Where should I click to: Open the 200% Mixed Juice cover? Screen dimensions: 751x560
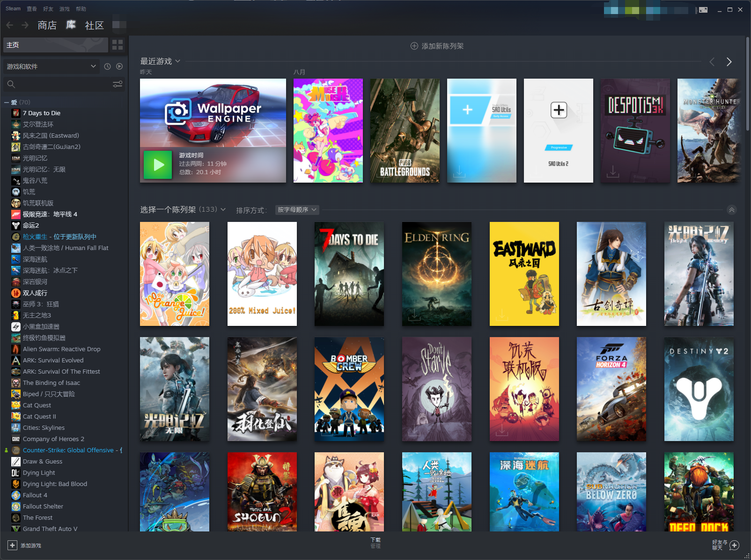click(262, 274)
